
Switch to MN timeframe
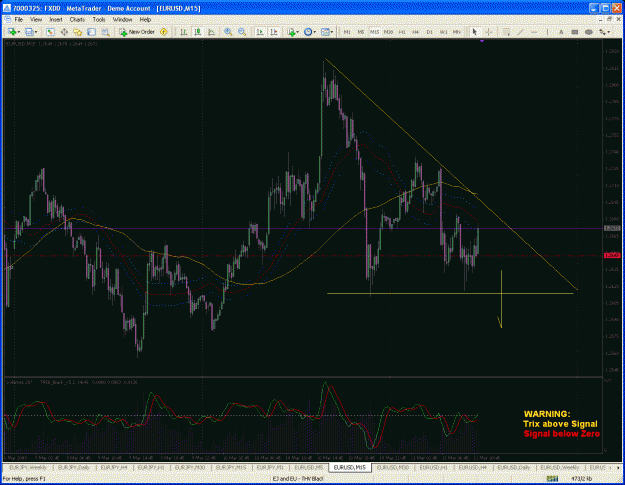point(457,32)
